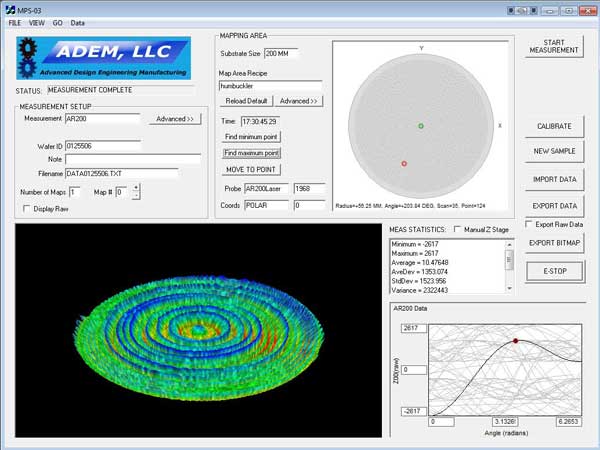Click the NEW SAMPLE button
This screenshot has width=600, height=450.
pos(554,151)
